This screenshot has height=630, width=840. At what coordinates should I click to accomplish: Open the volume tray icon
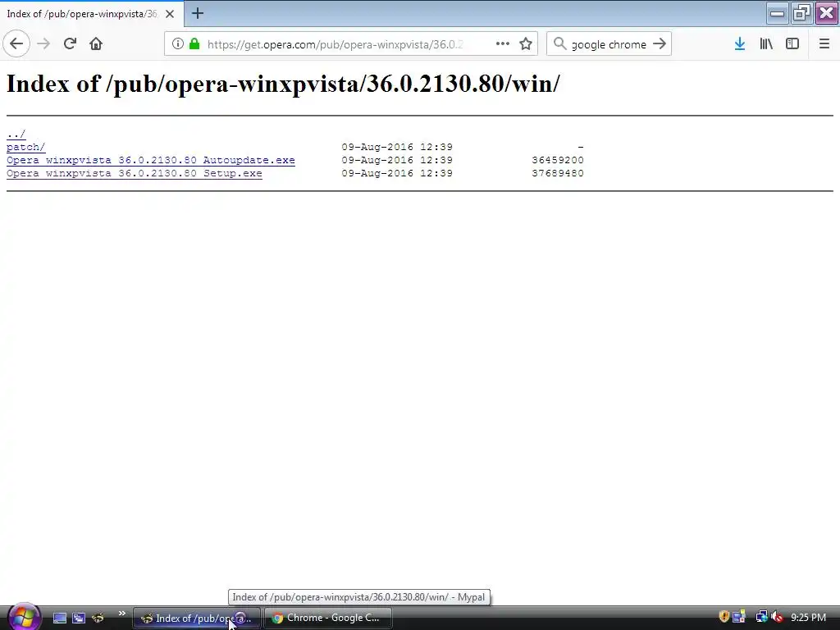[x=778, y=617]
